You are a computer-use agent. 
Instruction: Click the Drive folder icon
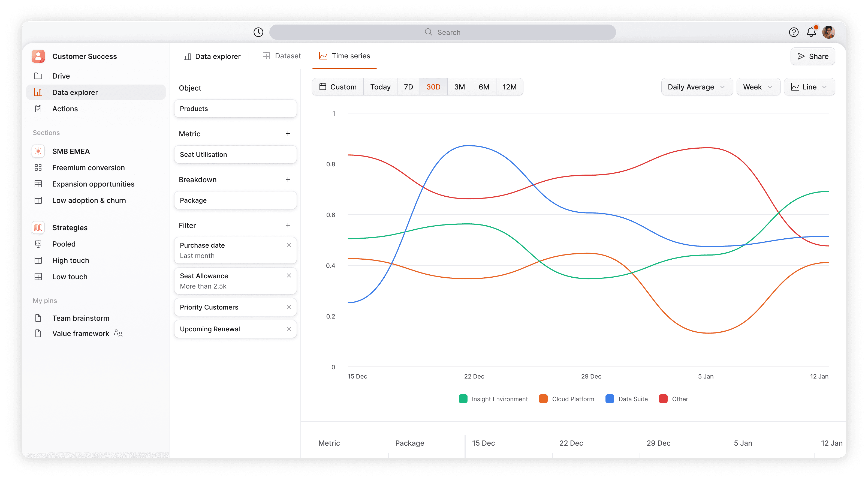coord(38,76)
